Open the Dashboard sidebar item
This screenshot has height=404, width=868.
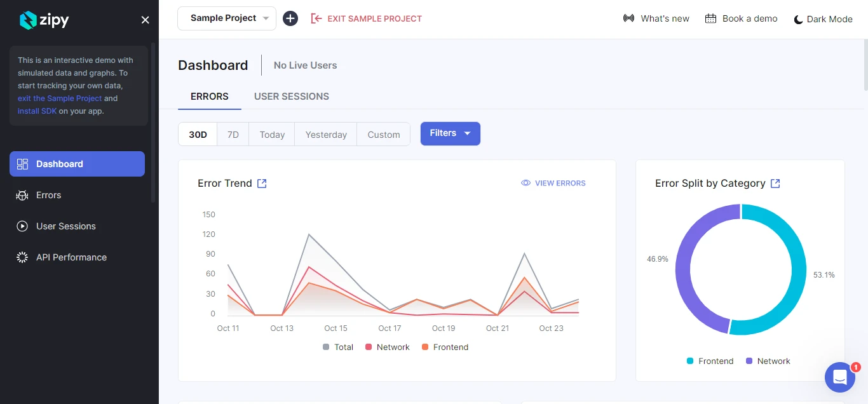click(x=77, y=164)
